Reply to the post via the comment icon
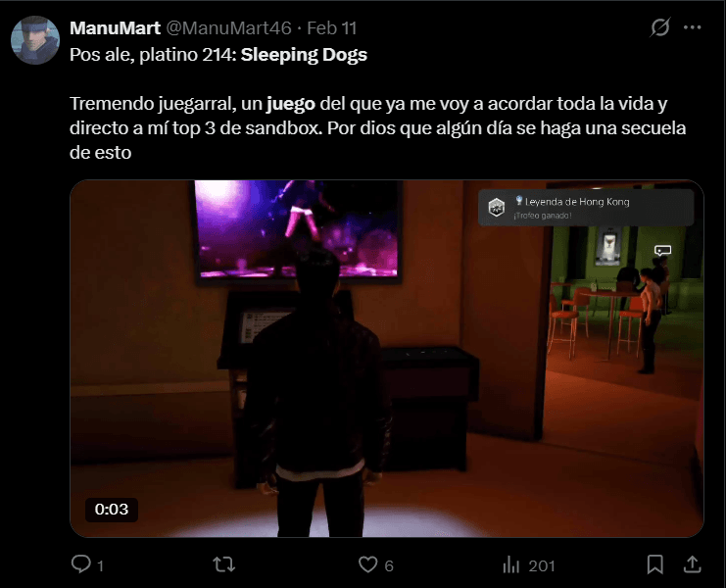 coord(81,564)
